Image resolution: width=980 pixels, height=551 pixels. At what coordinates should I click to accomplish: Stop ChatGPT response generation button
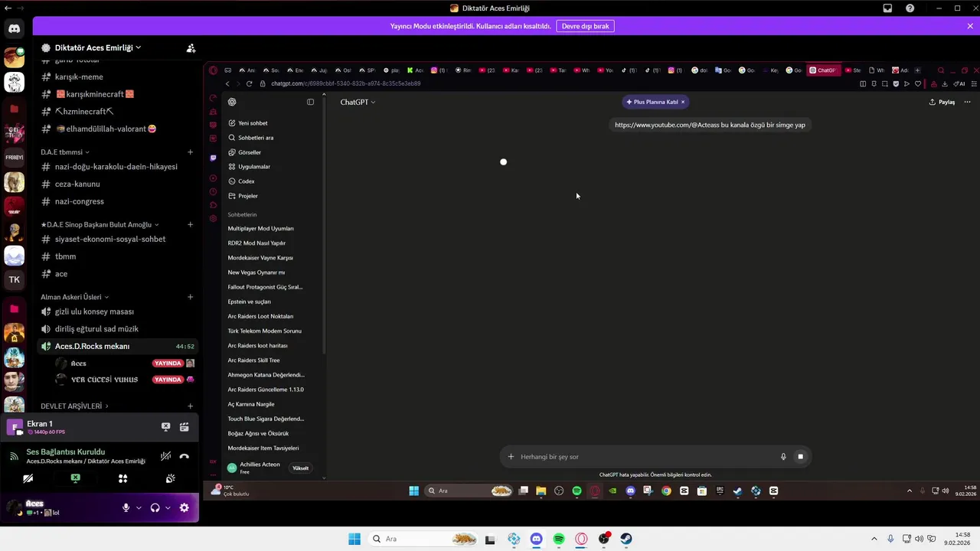click(x=800, y=457)
